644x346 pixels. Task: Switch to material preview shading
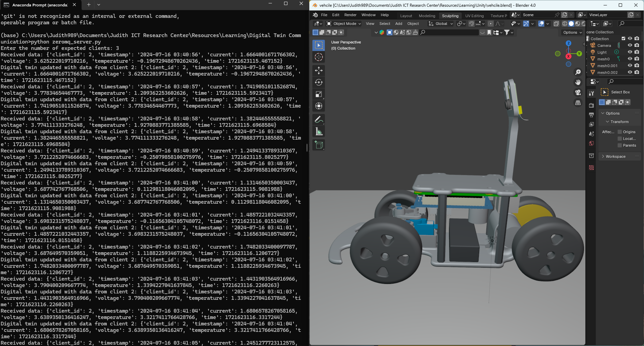[578, 24]
